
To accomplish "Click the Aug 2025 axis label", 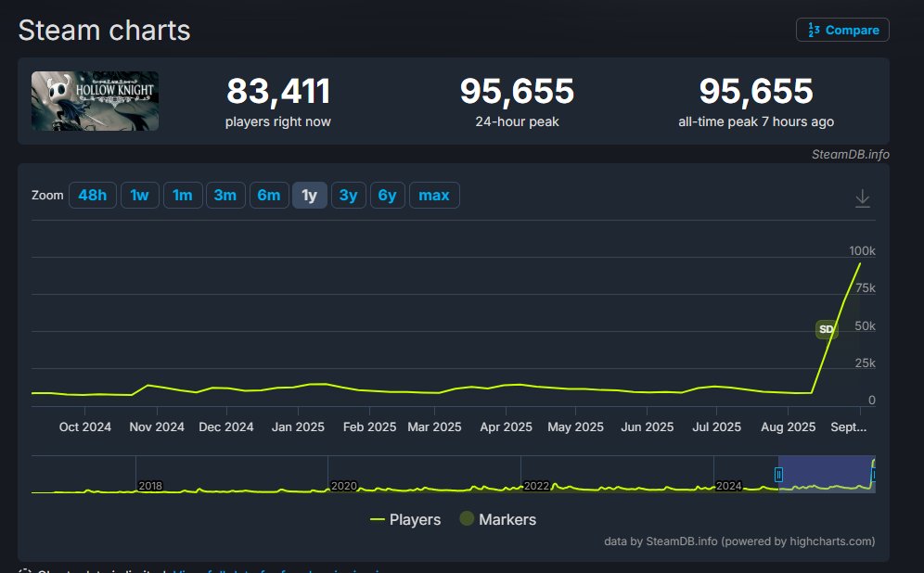I will coord(788,427).
